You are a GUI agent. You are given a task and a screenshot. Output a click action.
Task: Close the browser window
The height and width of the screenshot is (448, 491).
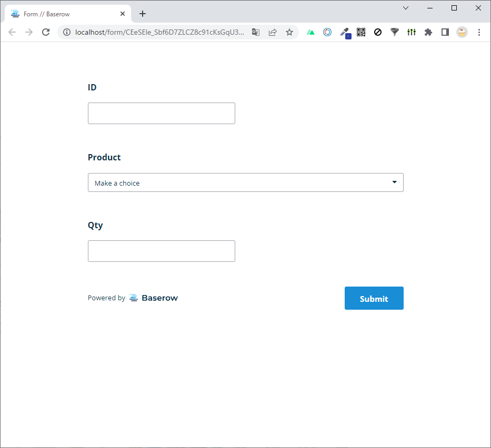[x=478, y=8]
